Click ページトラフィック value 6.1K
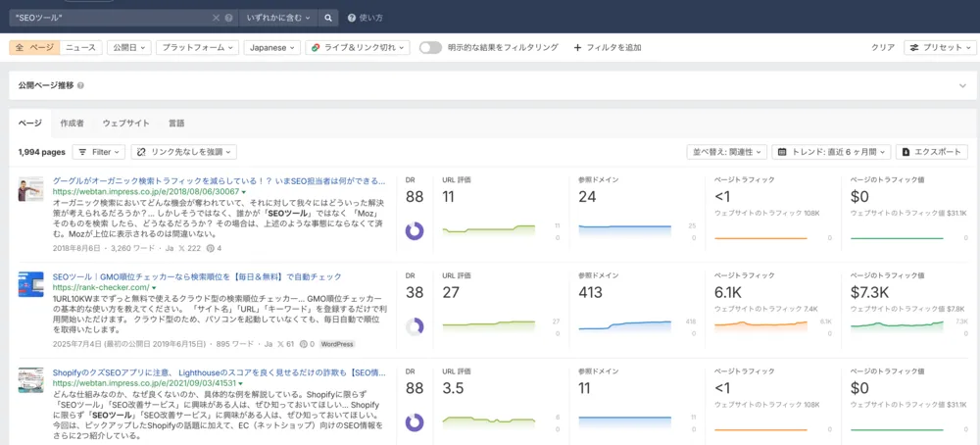Screen dimensions: 980x445 [730, 292]
